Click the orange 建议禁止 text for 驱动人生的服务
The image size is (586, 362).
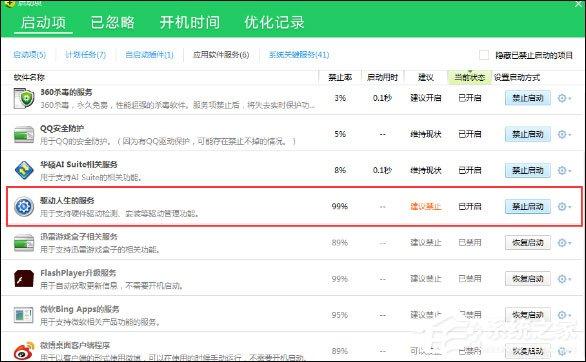pyautogui.click(x=426, y=206)
